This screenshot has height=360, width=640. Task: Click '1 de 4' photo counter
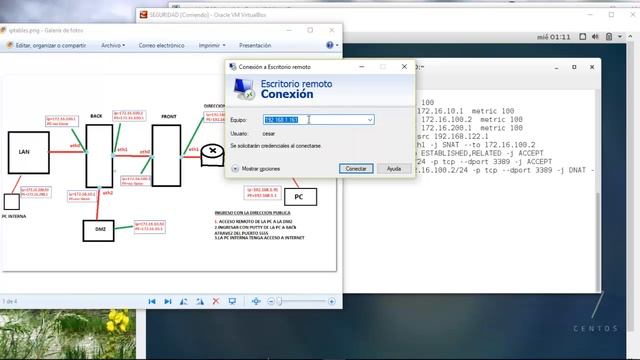[10, 301]
